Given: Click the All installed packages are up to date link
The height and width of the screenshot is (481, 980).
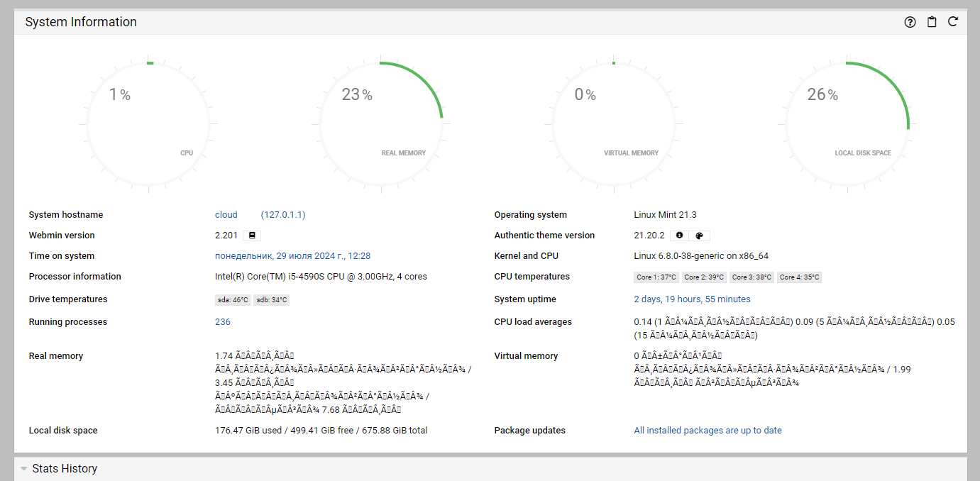Looking at the screenshot, I should pyautogui.click(x=708, y=430).
